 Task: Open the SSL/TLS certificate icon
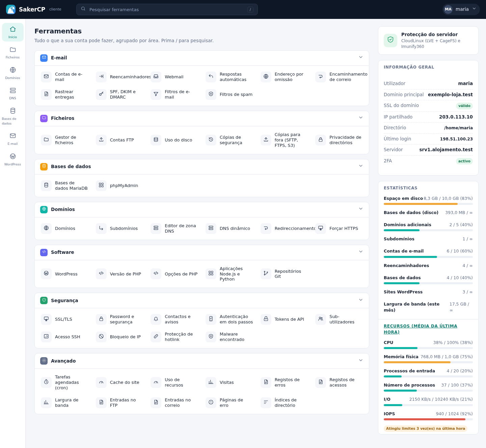pyautogui.click(x=46, y=319)
